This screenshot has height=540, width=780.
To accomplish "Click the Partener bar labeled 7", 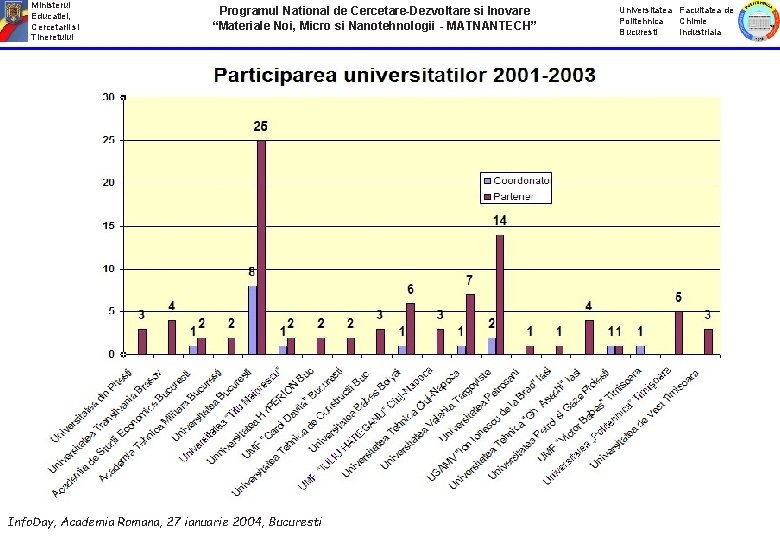I will (470, 324).
